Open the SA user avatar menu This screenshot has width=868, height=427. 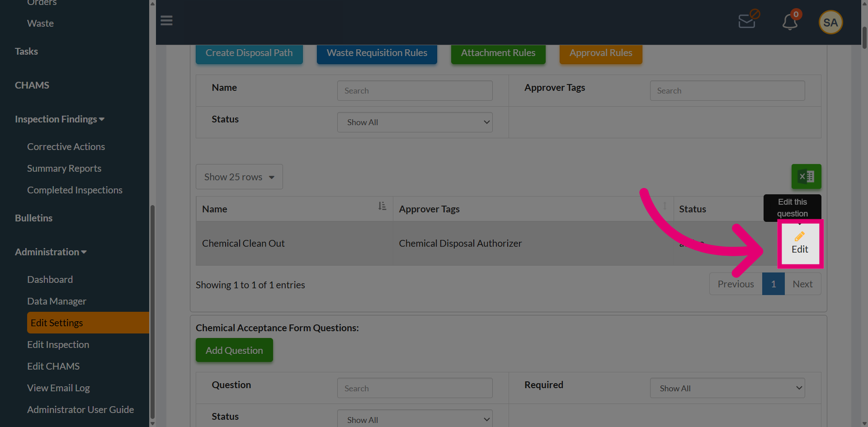830,22
